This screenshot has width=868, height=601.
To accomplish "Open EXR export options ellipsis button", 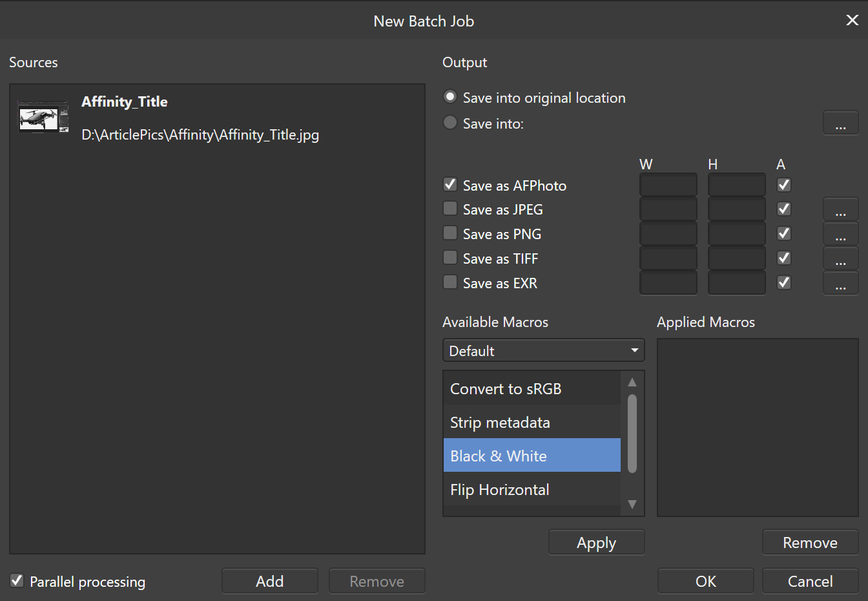I will pyautogui.click(x=840, y=283).
